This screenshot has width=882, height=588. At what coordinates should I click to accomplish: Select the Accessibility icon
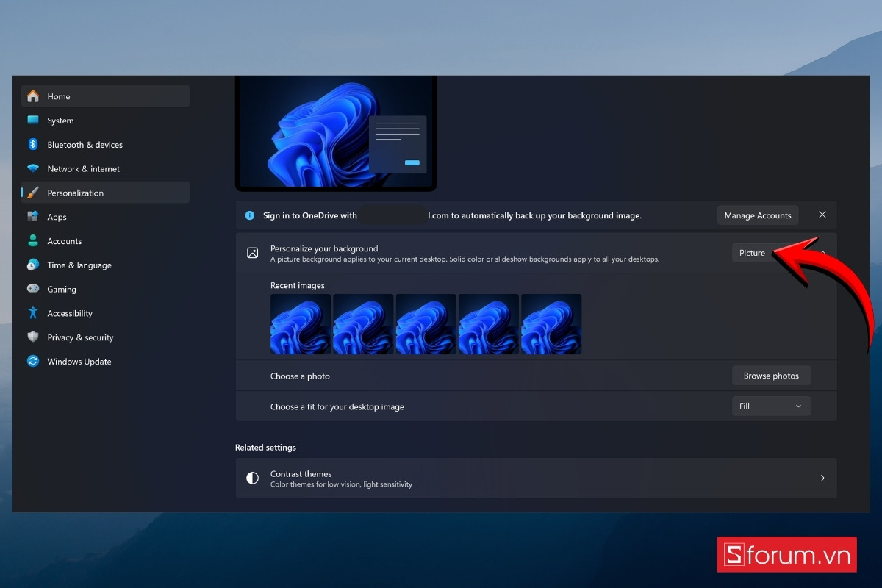32,313
